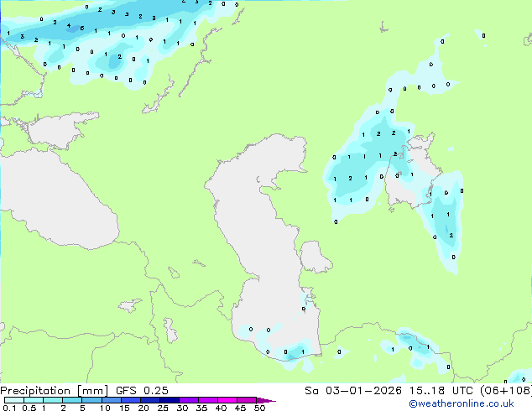The height and width of the screenshot is (411, 532).
Task: Select the 30–35 mm purple legend box
Action: pyautogui.click(x=189, y=400)
